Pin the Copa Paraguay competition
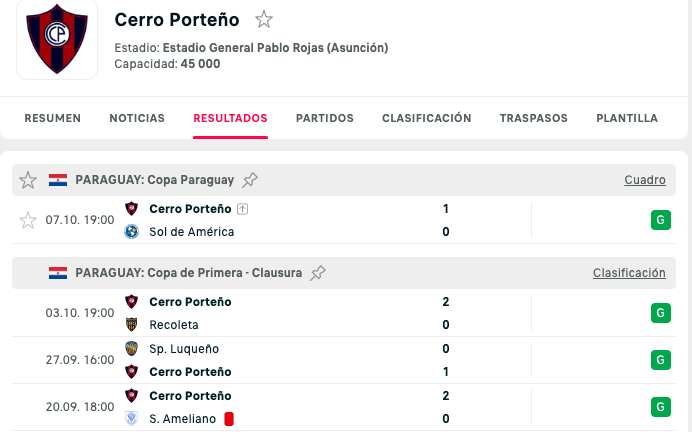This screenshot has width=692, height=432. point(250,180)
